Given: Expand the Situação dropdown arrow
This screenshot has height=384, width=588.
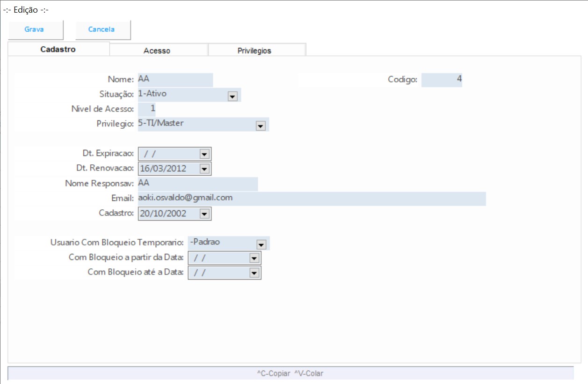Looking at the screenshot, I should pyautogui.click(x=232, y=96).
